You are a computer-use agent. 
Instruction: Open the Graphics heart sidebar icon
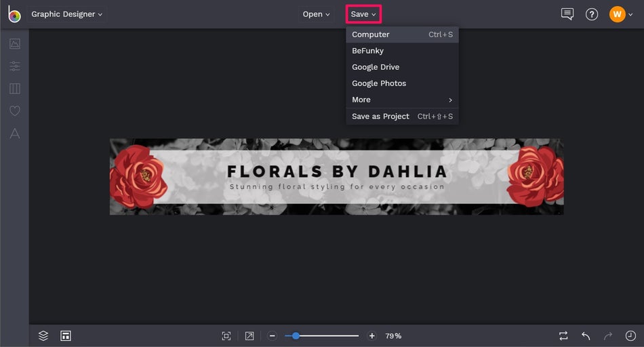coord(15,110)
